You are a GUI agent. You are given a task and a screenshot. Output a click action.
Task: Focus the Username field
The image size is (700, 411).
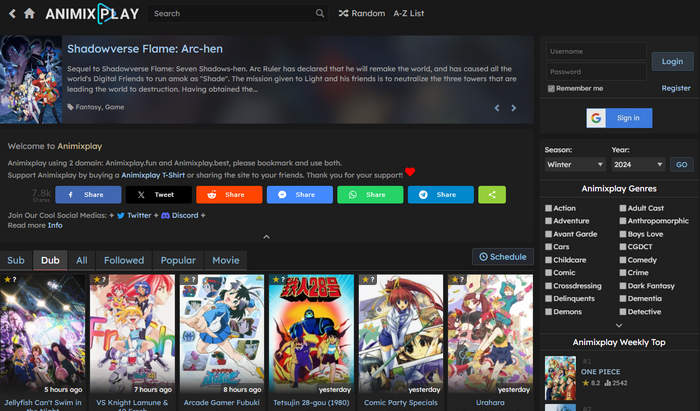[x=596, y=51]
